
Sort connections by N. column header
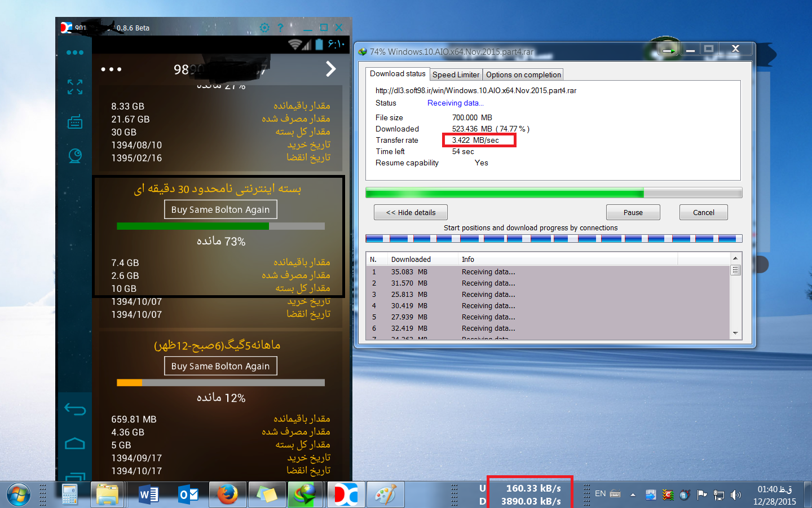click(x=377, y=259)
